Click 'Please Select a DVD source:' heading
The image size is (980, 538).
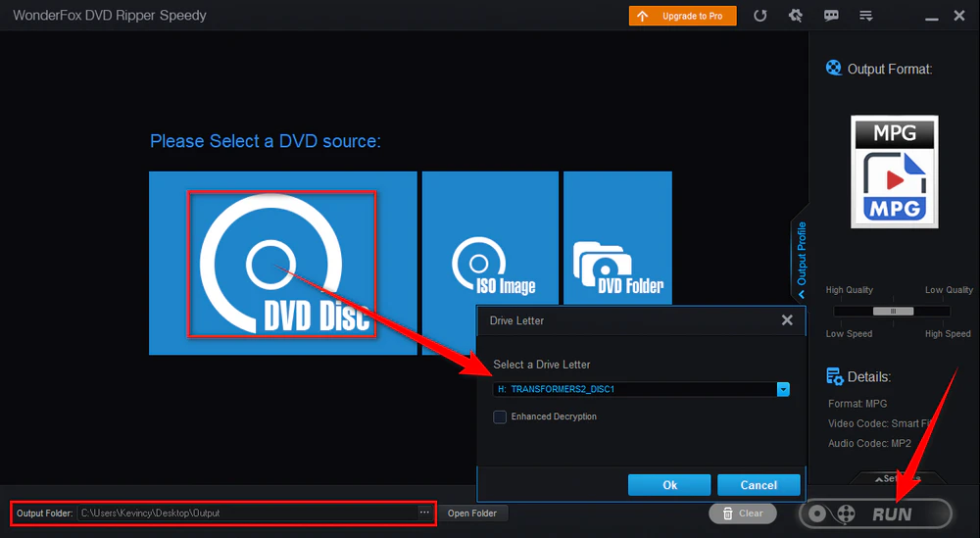265,141
